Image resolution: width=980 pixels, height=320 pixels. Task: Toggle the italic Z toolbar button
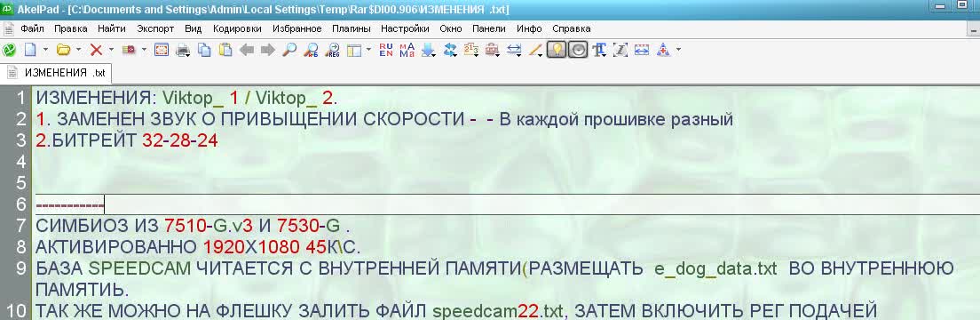pyautogui.click(x=620, y=50)
